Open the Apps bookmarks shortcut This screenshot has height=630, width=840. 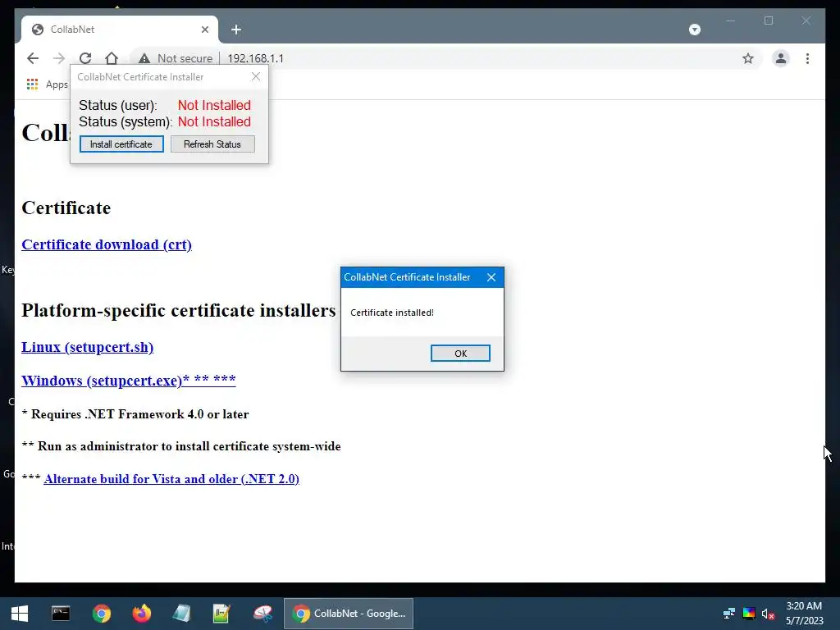tap(47, 84)
